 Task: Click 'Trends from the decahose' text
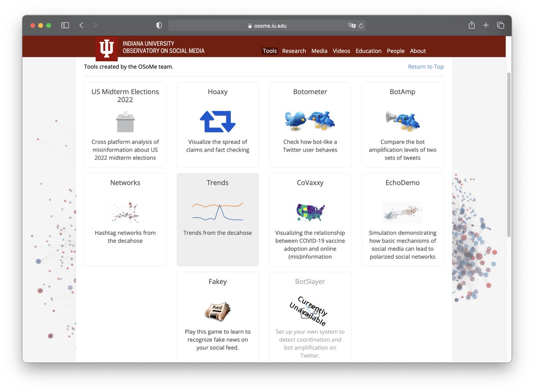(x=218, y=232)
